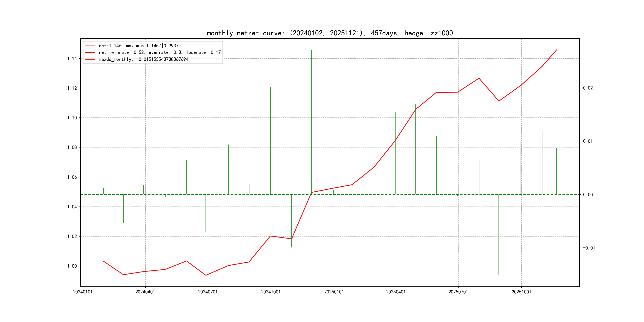This screenshot has width=644, height=322.
Task: Click the x-axis tick label 20241001
Action: coord(271,292)
